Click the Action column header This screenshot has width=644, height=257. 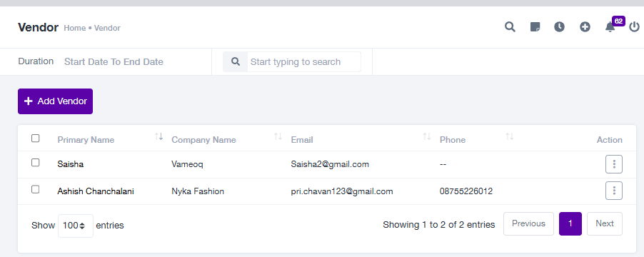[x=610, y=140]
